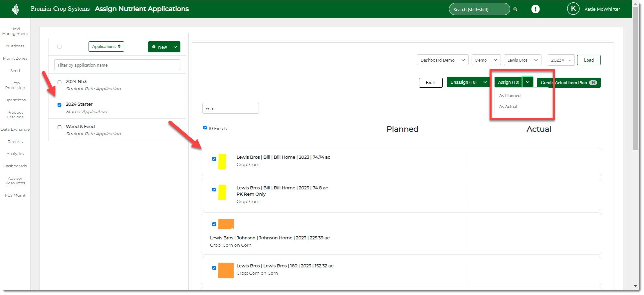The height and width of the screenshot is (295, 644).
Task: Clear the 2023 year selection x
Action: coord(563,60)
